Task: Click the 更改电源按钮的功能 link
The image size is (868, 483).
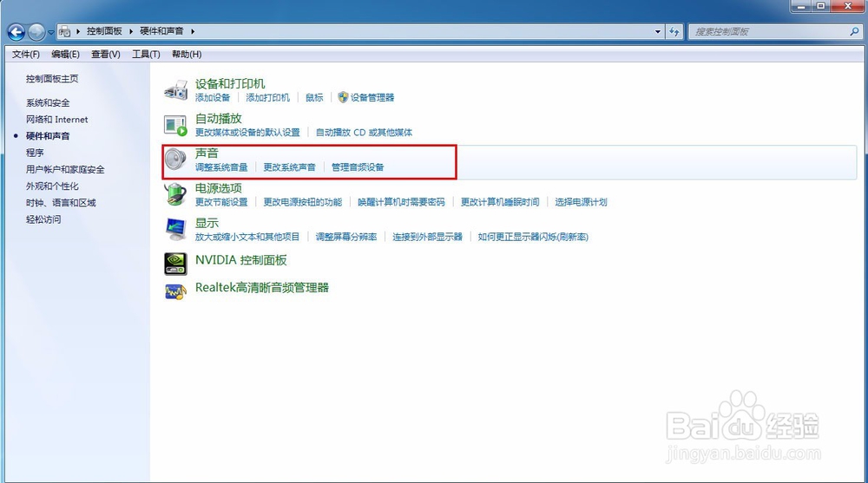Action: click(303, 202)
